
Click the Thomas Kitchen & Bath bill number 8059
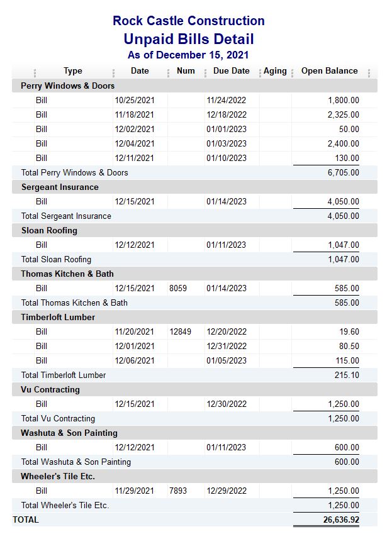point(178,288)
